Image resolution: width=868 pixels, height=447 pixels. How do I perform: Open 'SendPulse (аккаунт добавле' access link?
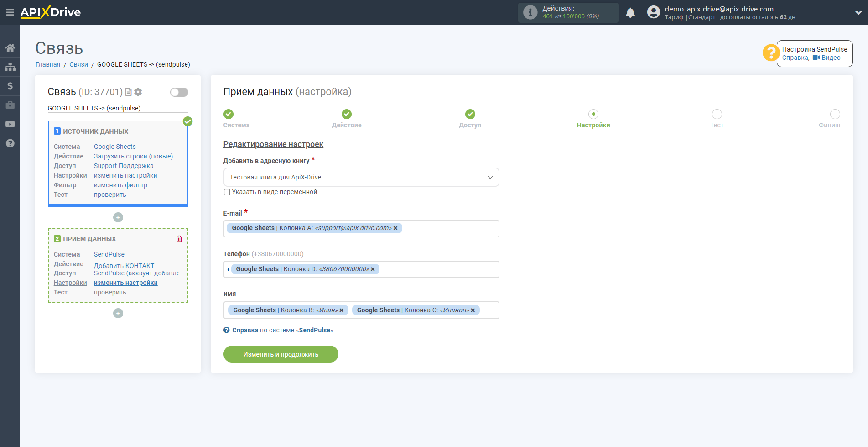click(137, 273)
